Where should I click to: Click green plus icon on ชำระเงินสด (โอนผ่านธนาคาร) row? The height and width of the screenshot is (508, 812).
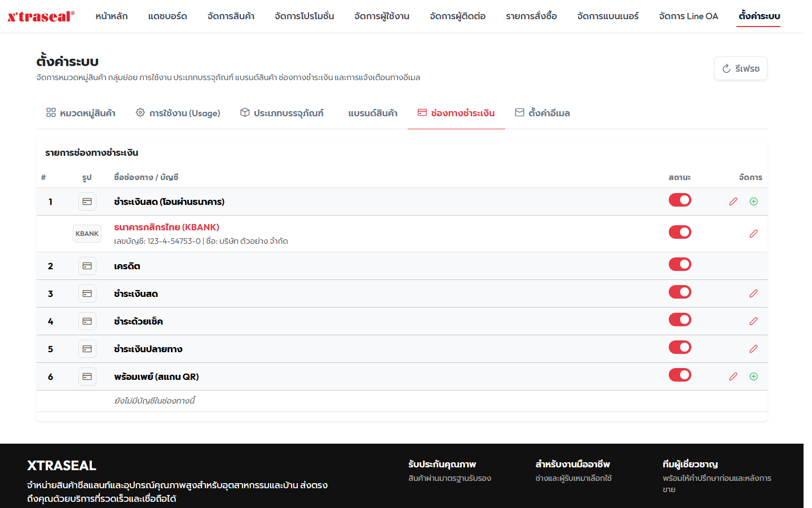tap(753, 202)
